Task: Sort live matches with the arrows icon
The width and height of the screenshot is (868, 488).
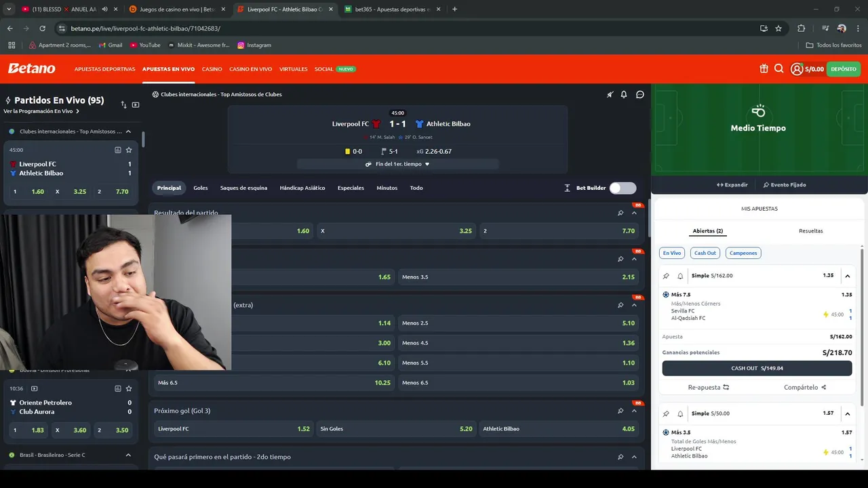Action: (123, 105)
